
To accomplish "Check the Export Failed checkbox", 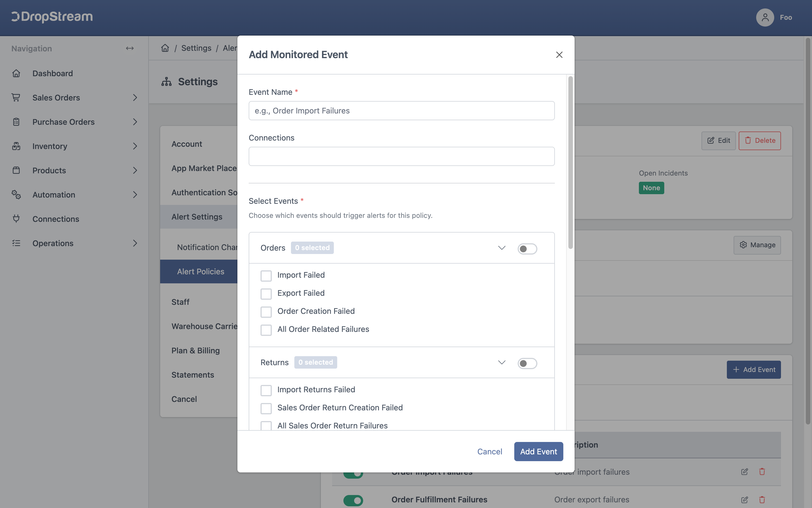I will point(266,294).
